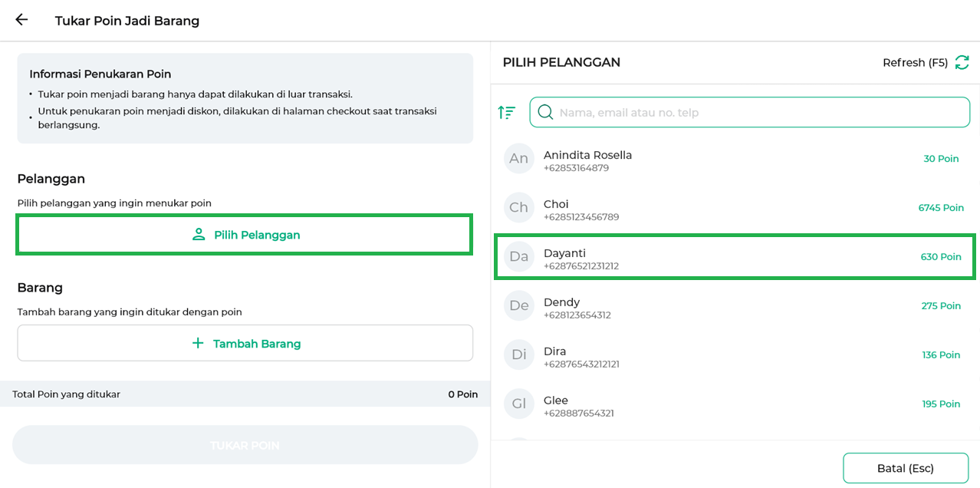Click the 'De' avatar for Dendy
This screenshot has width=980, height=488.
(x=519, y=306)
